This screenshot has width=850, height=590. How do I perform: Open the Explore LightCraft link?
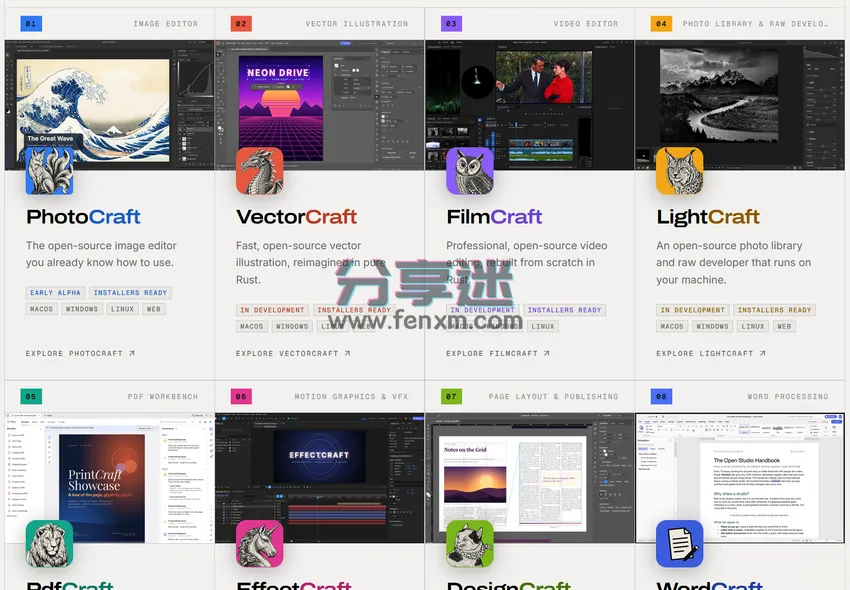[711, 353]
